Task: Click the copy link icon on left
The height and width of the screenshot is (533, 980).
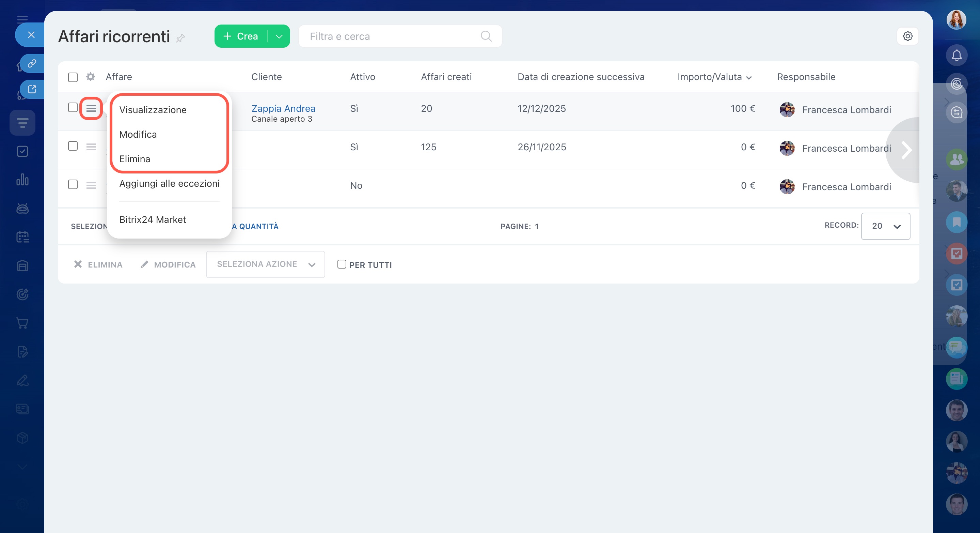Action: 32,63
